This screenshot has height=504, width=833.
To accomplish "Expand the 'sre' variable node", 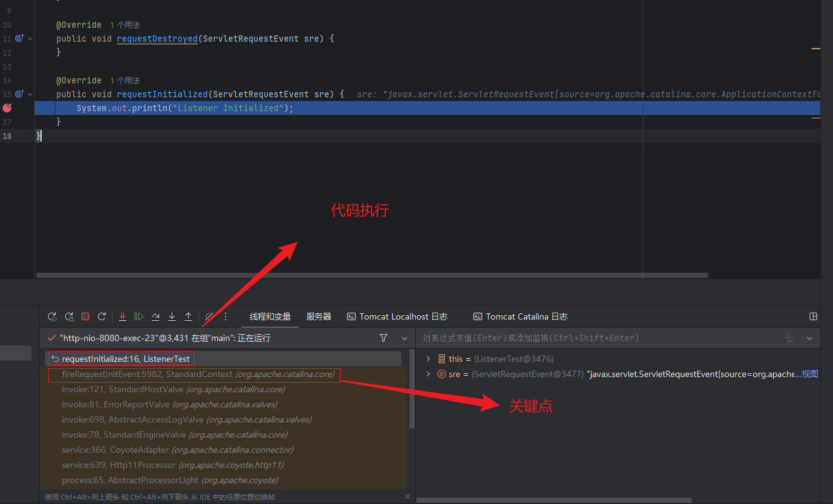I will 428,374.
